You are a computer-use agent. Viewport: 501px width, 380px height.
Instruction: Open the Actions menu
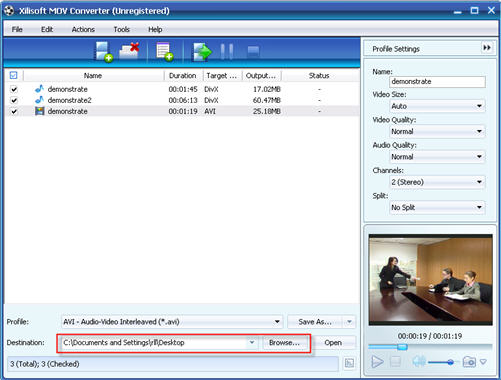[83, 29]
